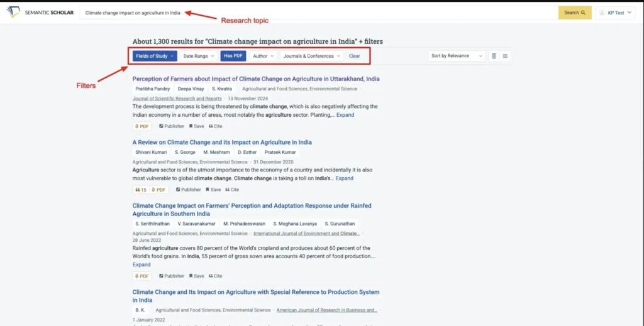644x326 pixels.
Task: Open International Journal of Environment and Climate link
Action: click(306, 233)
